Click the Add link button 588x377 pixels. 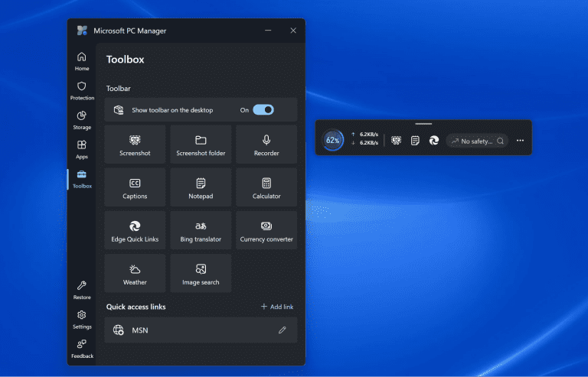(x=277, y=307)
